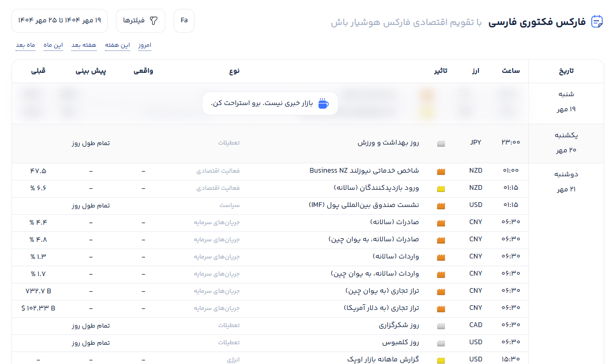Click gray impact folder icon for JPY holiday
The height and width of the screenshot is (364, 610).
441,143
